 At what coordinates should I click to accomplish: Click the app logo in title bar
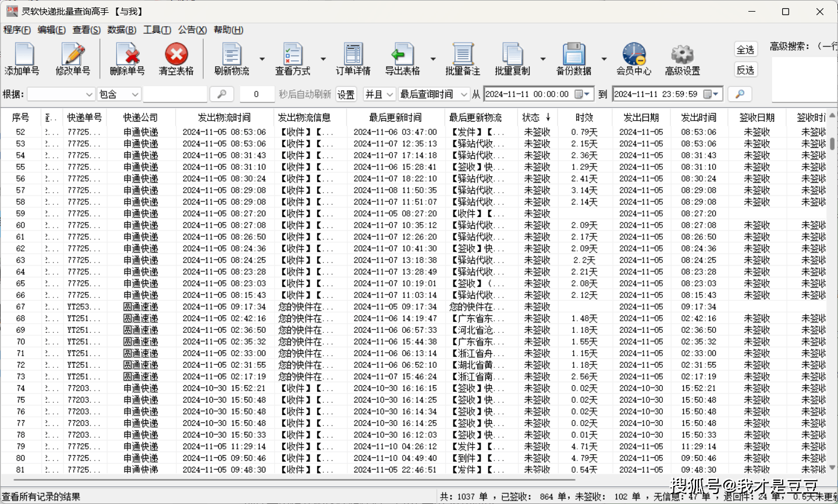pos(12,11)
